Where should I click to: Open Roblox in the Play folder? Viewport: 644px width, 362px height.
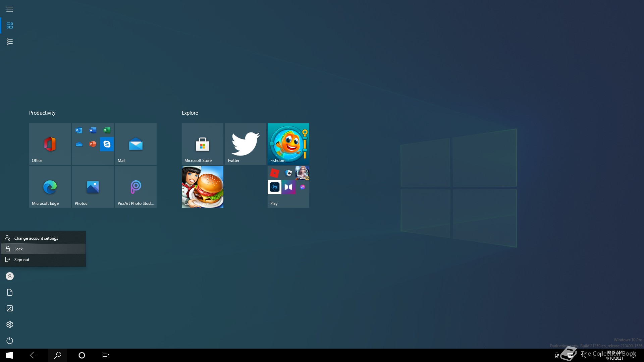[x=274, y=173]
